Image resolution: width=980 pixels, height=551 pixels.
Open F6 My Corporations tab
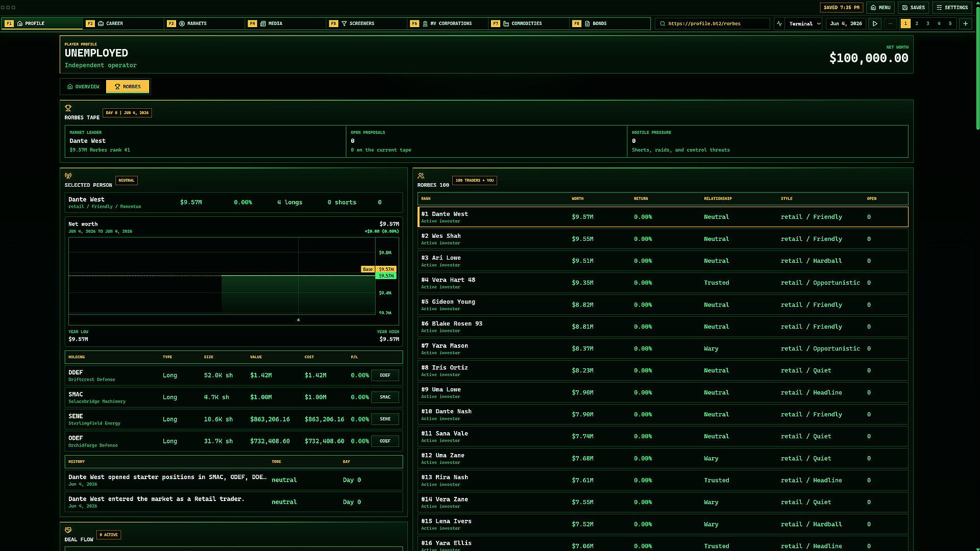[x=449, y=23]
